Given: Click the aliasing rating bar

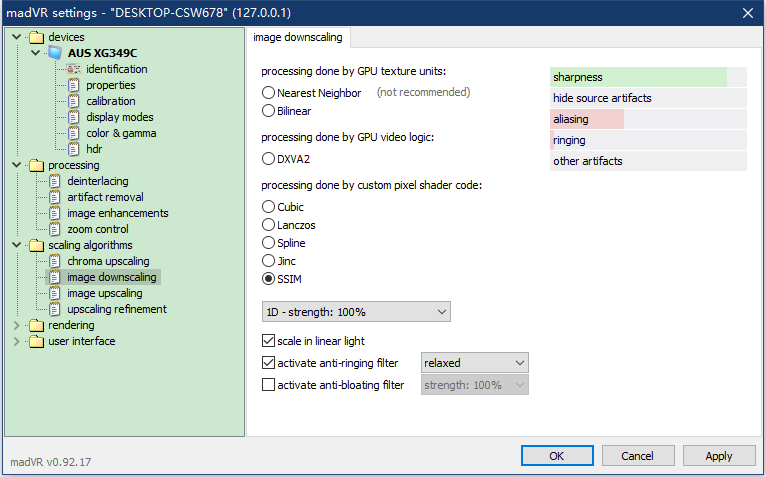Looking at the screenshot, I should [x=648, y=119].
